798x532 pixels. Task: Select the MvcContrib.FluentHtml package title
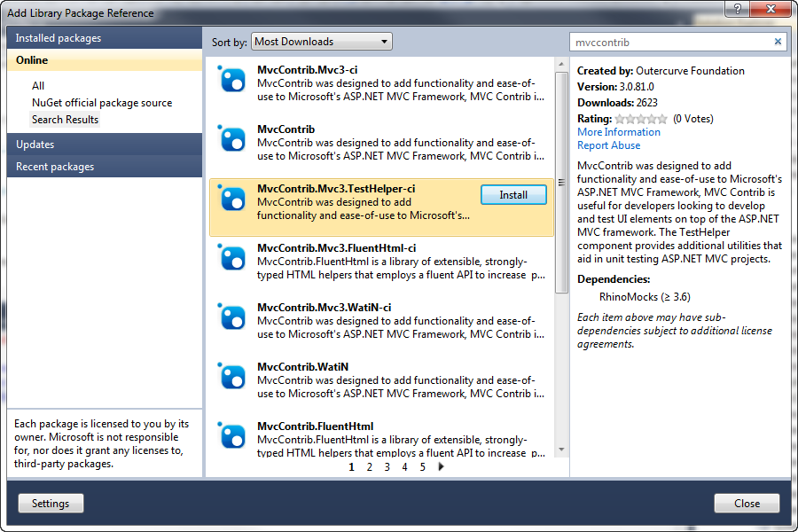click(x=315, y=426)
